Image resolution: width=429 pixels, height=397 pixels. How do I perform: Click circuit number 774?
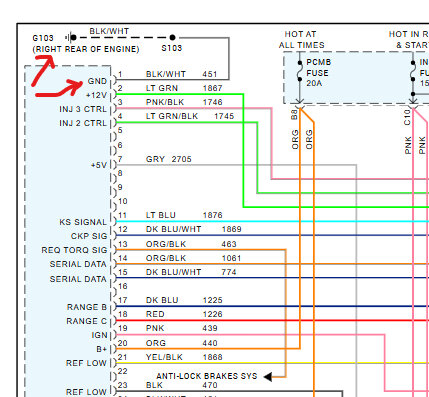(229, 272)
